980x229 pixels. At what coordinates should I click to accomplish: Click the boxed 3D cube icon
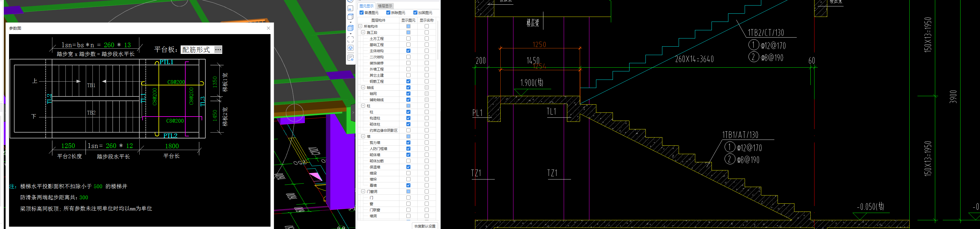click(351, 48)
